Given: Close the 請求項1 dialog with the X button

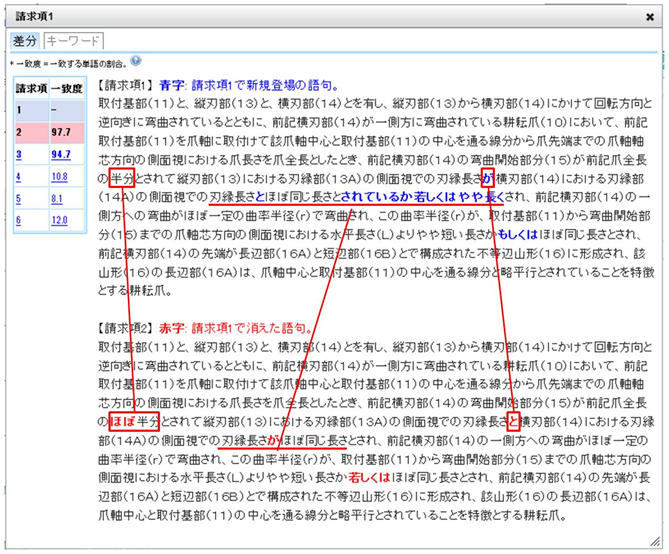Looking at the screenshot, I should pos(651,16).
